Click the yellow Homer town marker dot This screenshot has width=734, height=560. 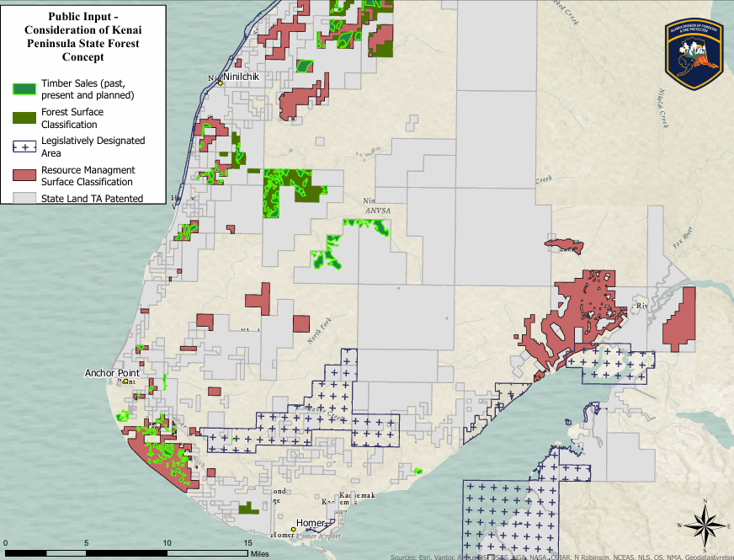coord(293,530)
